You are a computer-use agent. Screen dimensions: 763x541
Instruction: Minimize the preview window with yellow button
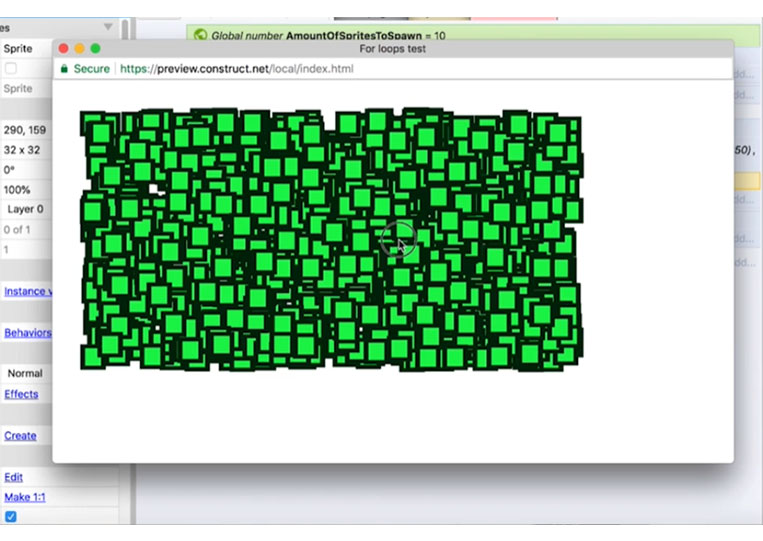coord(79,49)
